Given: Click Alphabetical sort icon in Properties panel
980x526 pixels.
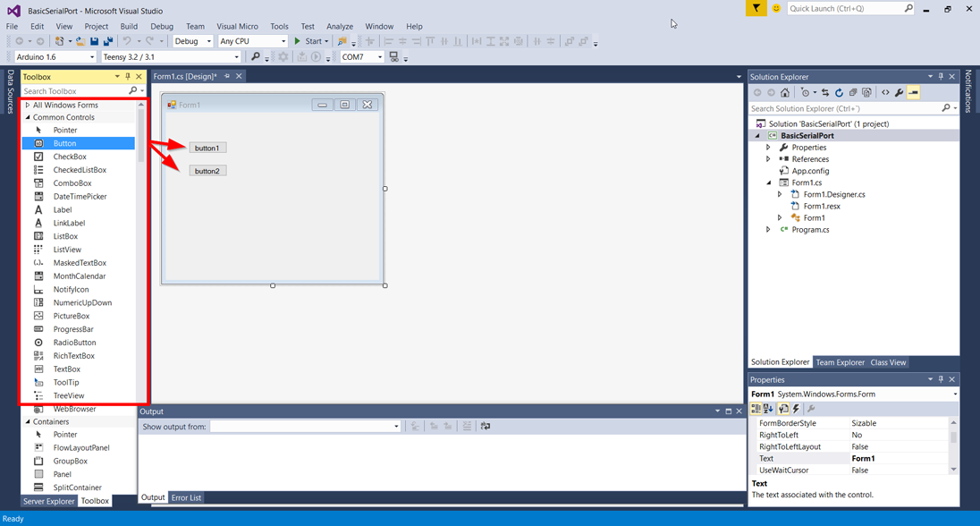Looking at the screenshot, I should coord(768,409).
